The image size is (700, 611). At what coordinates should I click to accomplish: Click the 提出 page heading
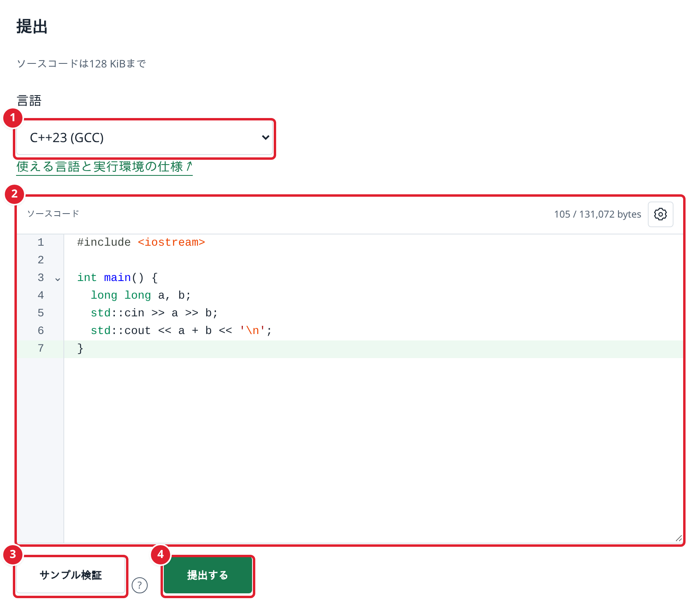point(32,27)
